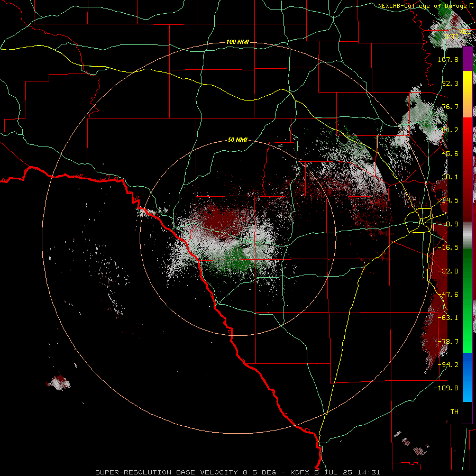The width and height of the screenshot is (476, 476).
Task: Click the black TH segment of color bar
Action: pyautogui.click(x=467, y=412)
